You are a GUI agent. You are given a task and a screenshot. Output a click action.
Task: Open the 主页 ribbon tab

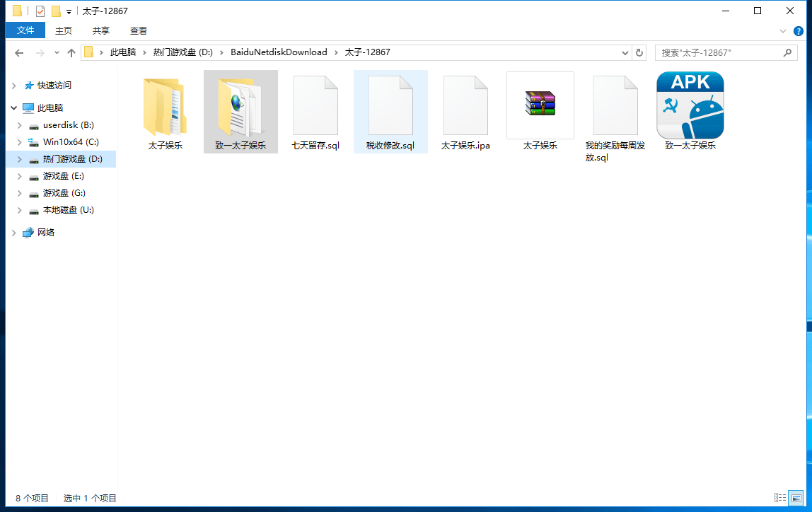click(64, 31)
